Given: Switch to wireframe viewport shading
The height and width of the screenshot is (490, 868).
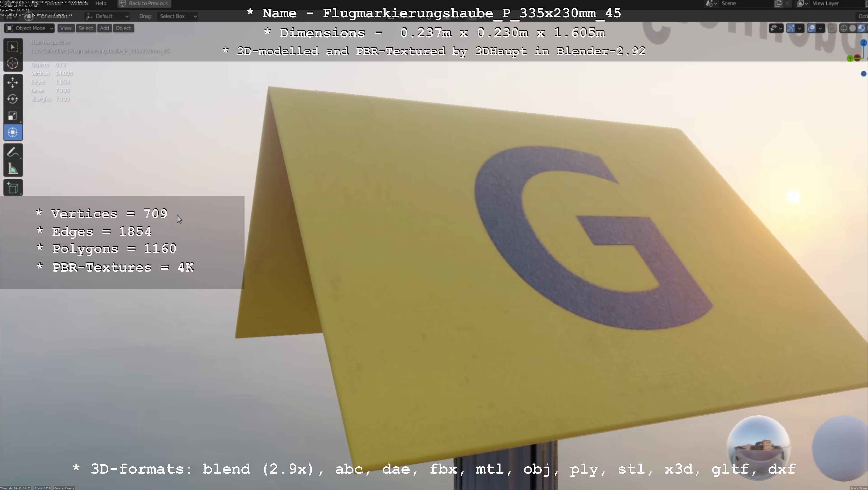Looking at the screenshot, I should click(x=843, y=28).
